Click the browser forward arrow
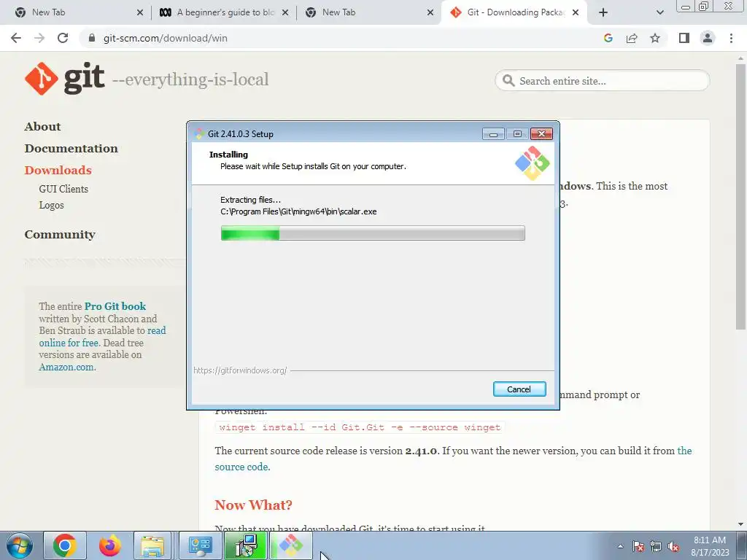Viewport: 747px width, 560px height. pos(39,38)
